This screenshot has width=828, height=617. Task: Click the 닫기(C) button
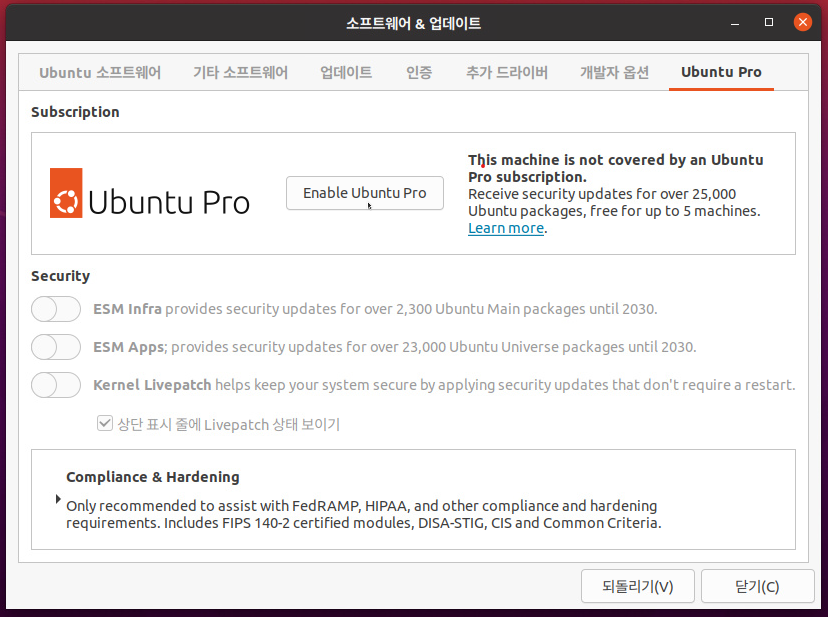click(x=757, y=586)
